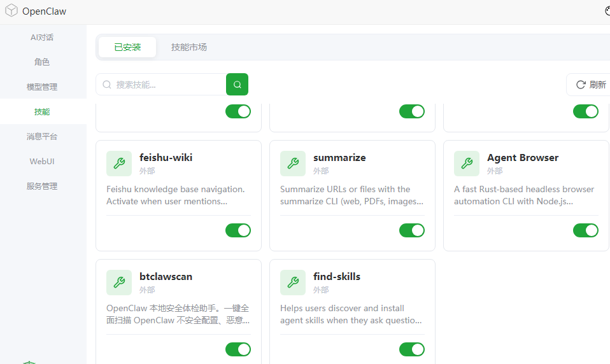The height and width of the screenshot is (364, 610).
Task: Open the 角色 sidebar item
Action: click(x=43, y=62)
